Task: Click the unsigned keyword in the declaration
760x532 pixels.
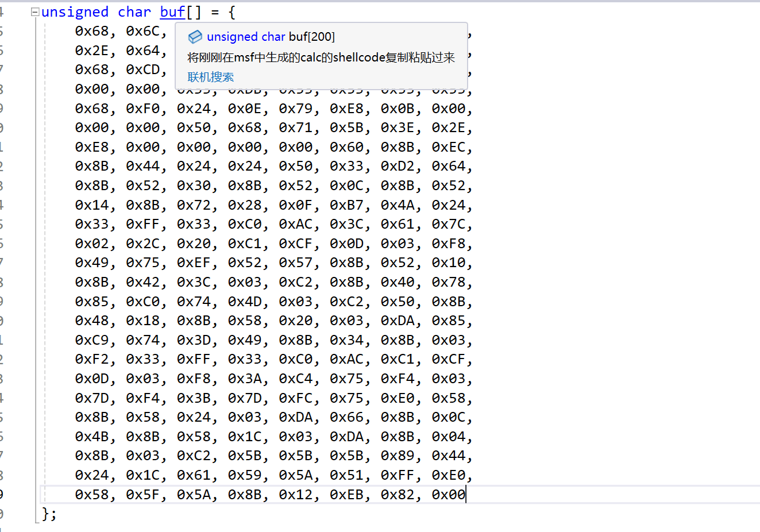Action: pos(75,12)
